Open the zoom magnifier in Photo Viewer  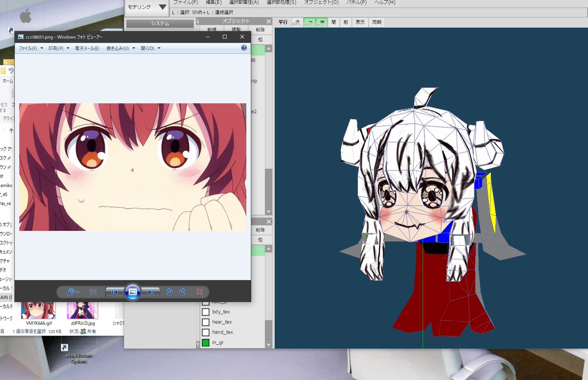[73, 292]
